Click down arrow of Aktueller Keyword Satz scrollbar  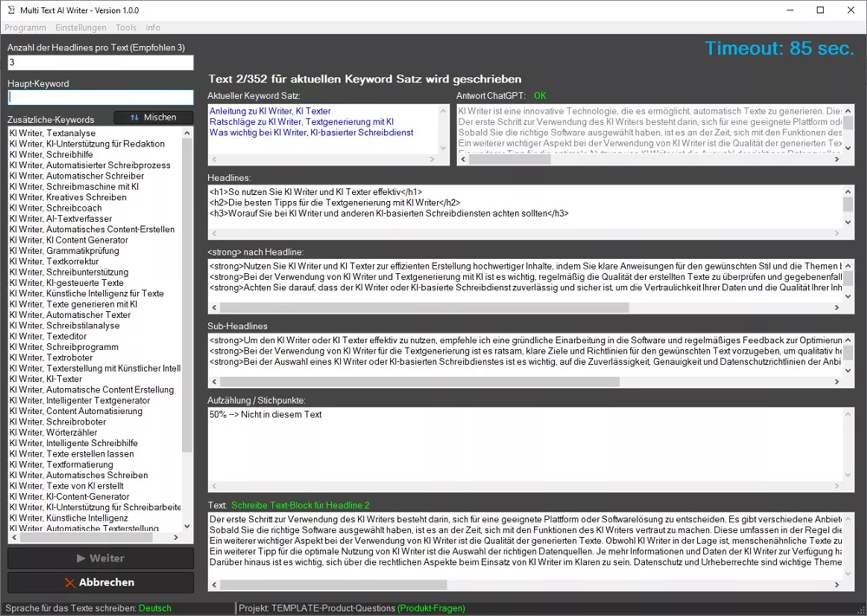[443, 147]
